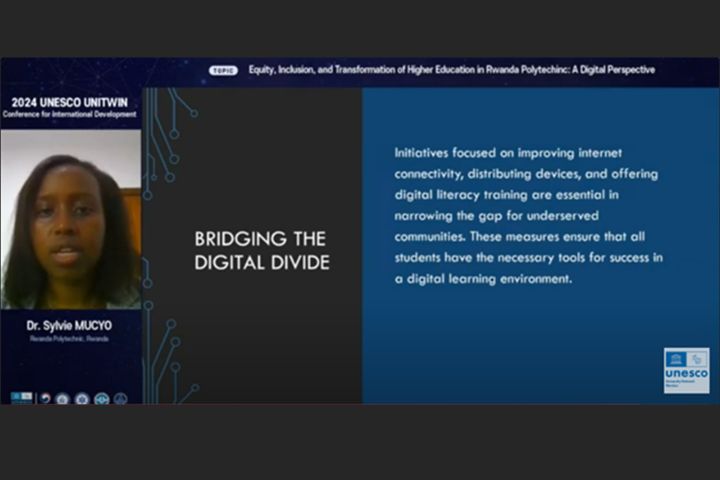Click the 'BRIDGING THE DIGITAL DIVIDE' slide title
720x480 pixels.
pyautogui.click(x=262, y=251)
